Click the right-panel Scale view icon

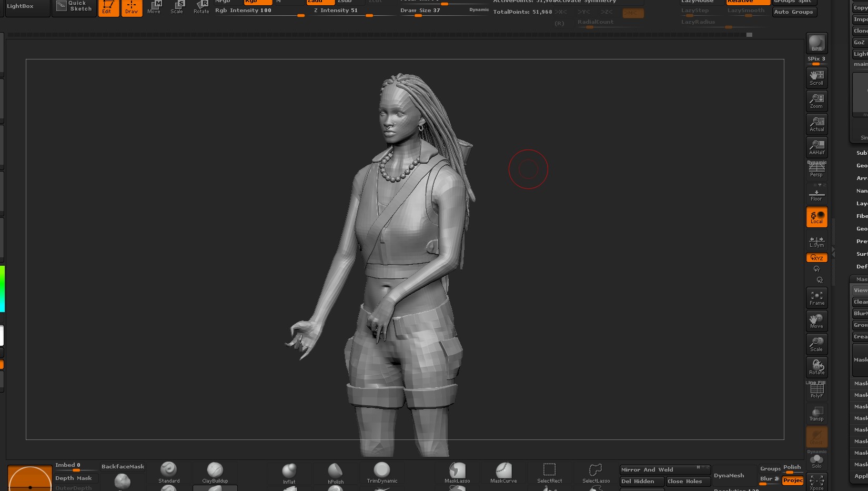(816, 344)
